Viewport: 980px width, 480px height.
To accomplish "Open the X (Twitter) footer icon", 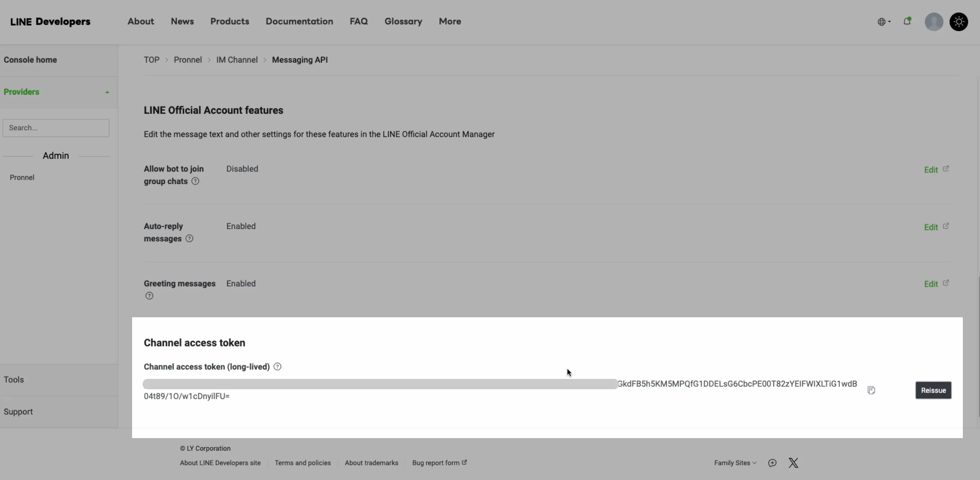I will click(x=793, y=463).
